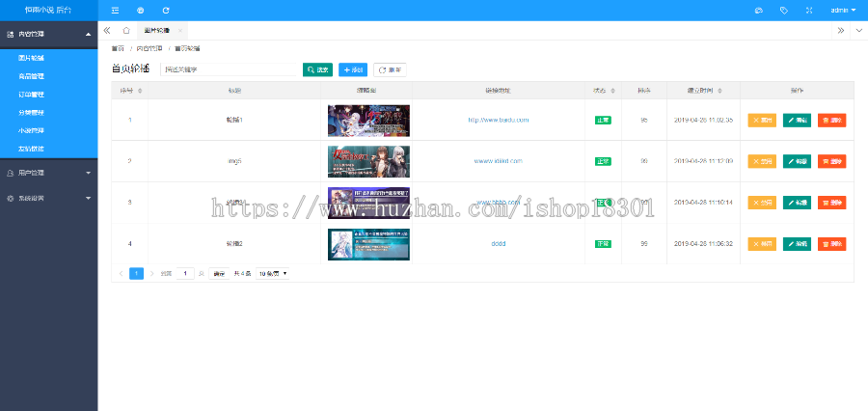This screenshot has height=411, width=868.
Task: Click the red 删除 button for row 轮播1
Action: [x=832, y=121]
